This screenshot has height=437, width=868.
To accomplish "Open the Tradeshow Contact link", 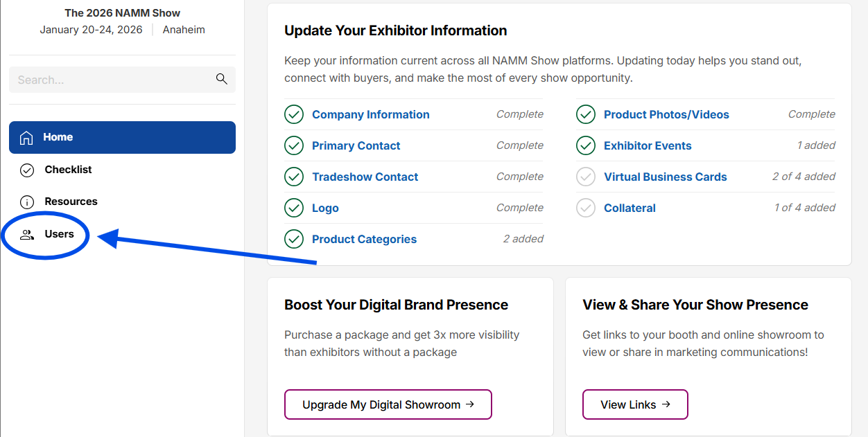I will (x=365, y=177).
